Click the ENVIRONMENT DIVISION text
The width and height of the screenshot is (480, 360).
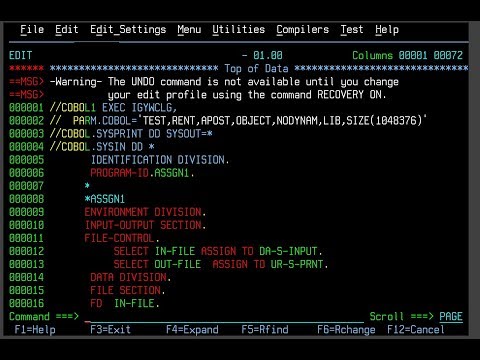click(x=145, y=212)
